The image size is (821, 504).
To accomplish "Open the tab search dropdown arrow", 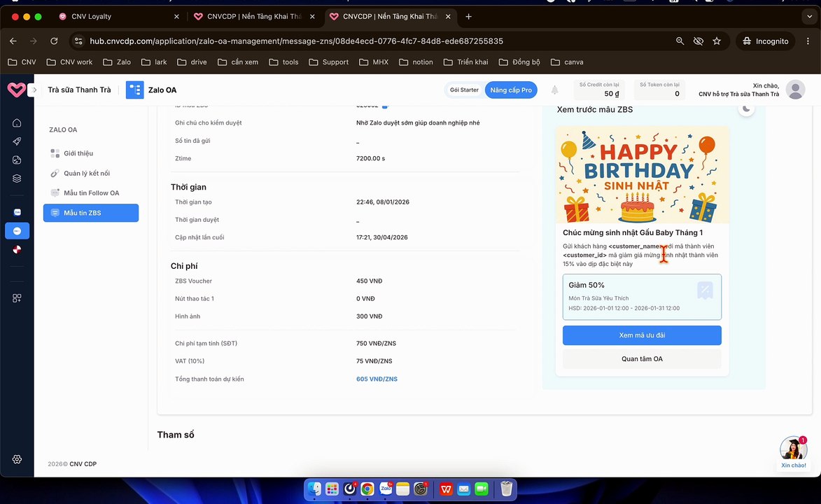I will tap(809, 16).
